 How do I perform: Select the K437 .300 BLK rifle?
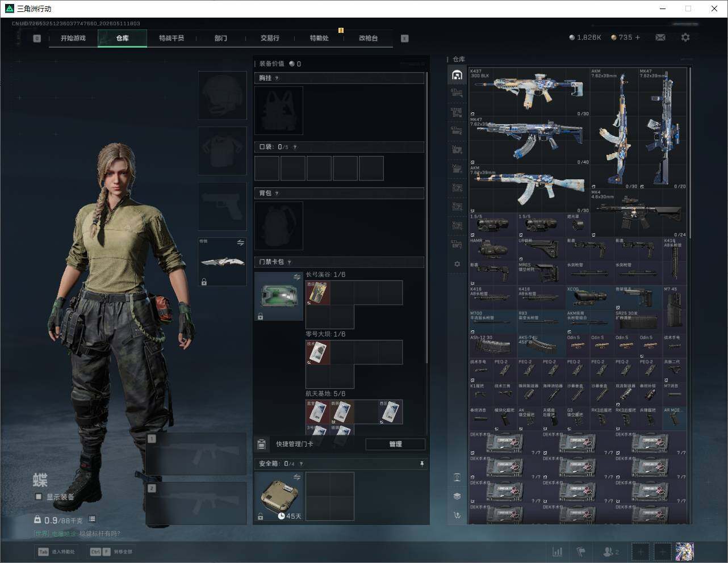point(529,93)
